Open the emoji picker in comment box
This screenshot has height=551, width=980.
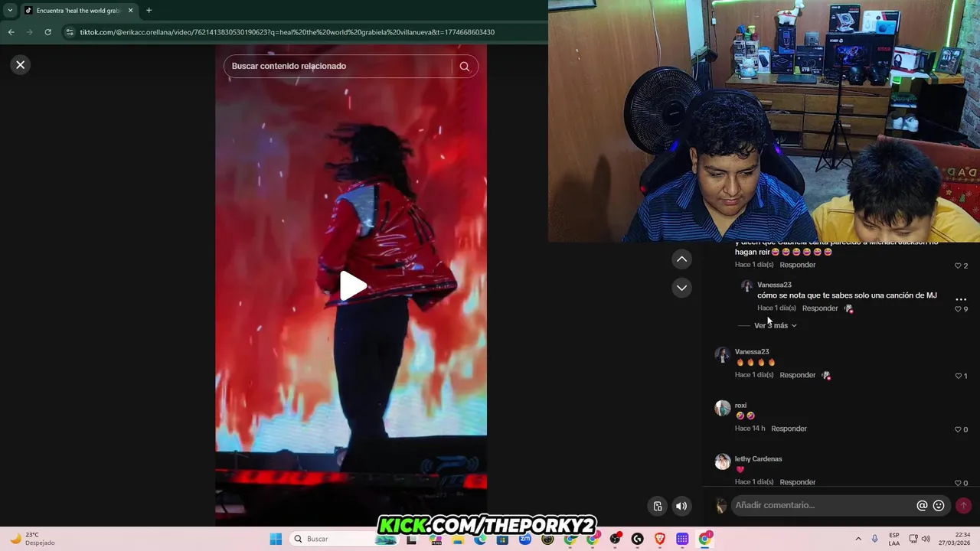[939, 506]
